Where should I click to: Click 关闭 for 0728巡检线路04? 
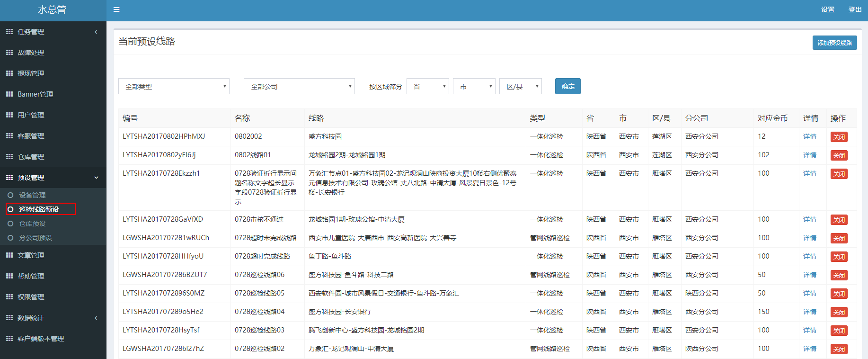839,312
